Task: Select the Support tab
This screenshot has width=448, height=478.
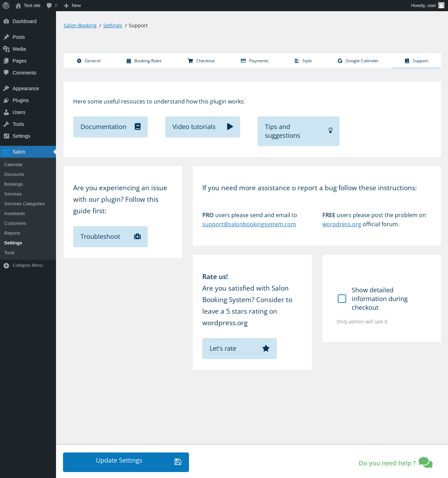Action: point(416,61)
